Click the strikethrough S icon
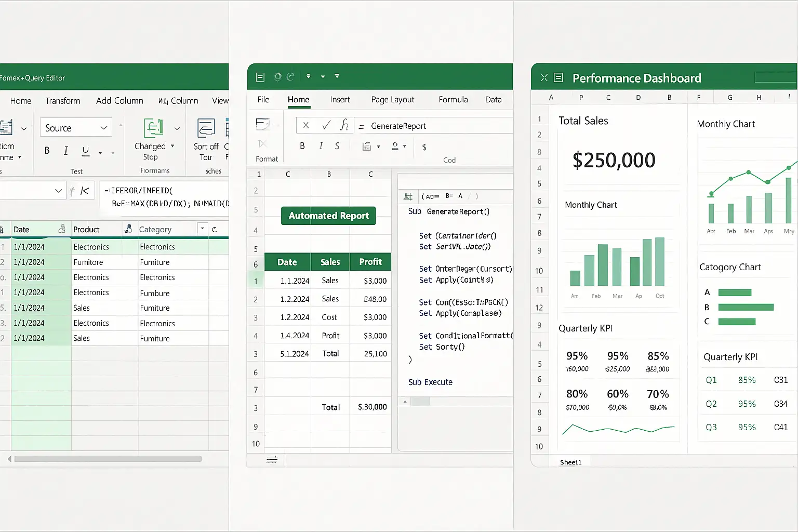 pos(337,147)
